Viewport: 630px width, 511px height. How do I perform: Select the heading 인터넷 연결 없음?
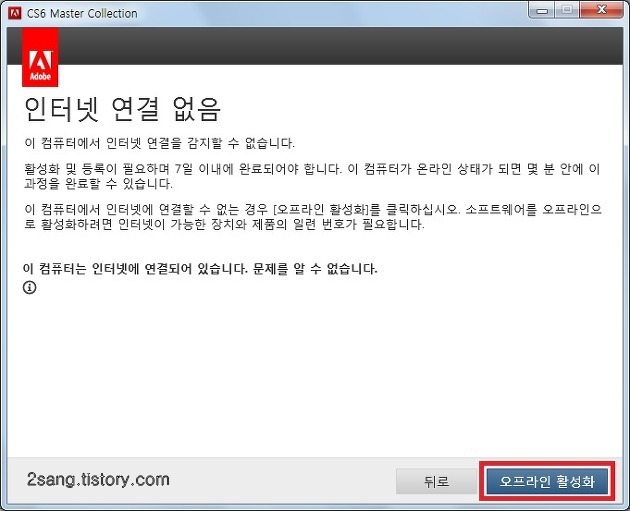pos(122,109)
